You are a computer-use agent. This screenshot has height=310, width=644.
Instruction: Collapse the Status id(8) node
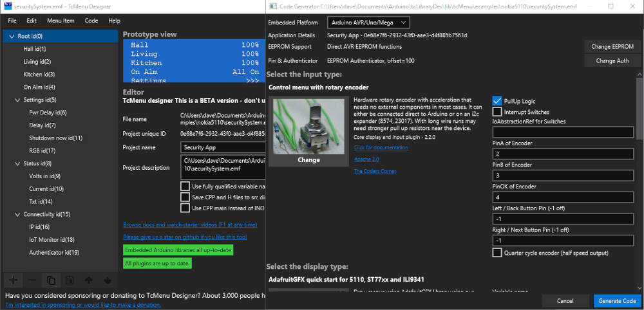pos(17,163)
